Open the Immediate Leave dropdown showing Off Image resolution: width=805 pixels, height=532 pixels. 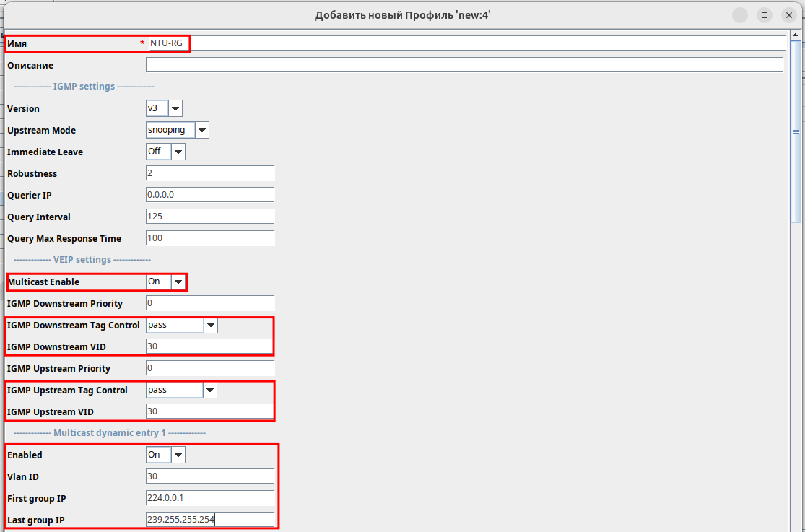point(165,152)
